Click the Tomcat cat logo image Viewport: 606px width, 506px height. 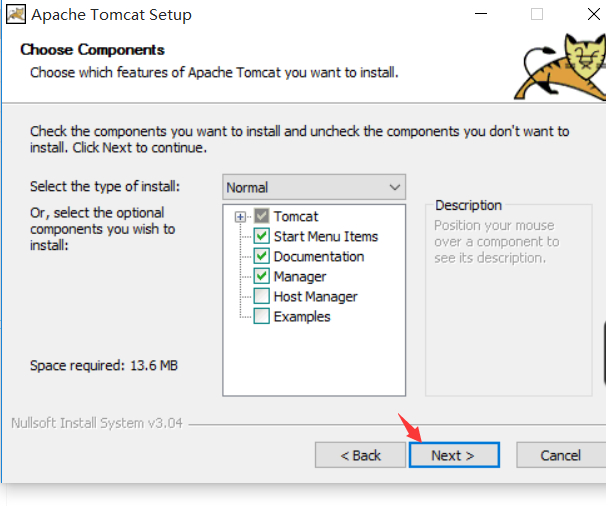[560, 66]
